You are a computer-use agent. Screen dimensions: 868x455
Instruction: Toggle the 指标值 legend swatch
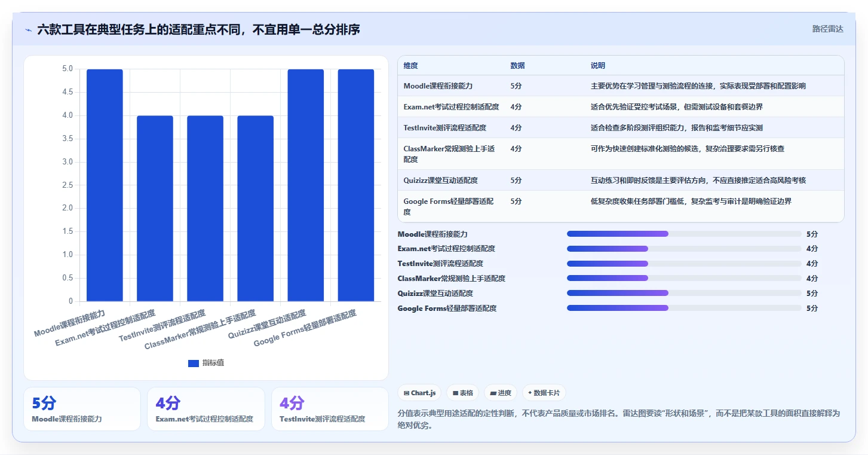193,363
